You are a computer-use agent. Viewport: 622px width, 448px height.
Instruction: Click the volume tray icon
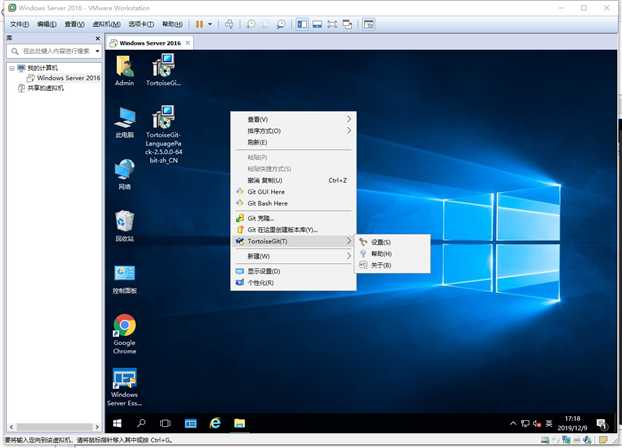click(x=537, y=423)
